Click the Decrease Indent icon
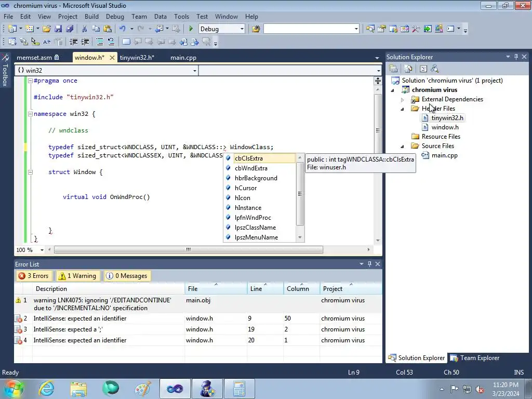 tap(73, 42)
